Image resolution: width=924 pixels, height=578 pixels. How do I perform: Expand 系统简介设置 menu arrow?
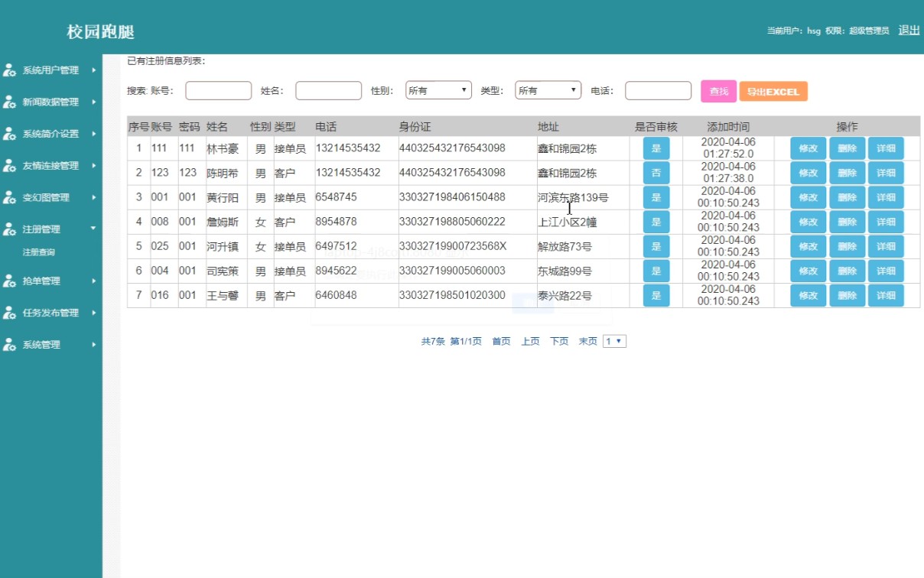coord(93,134)
